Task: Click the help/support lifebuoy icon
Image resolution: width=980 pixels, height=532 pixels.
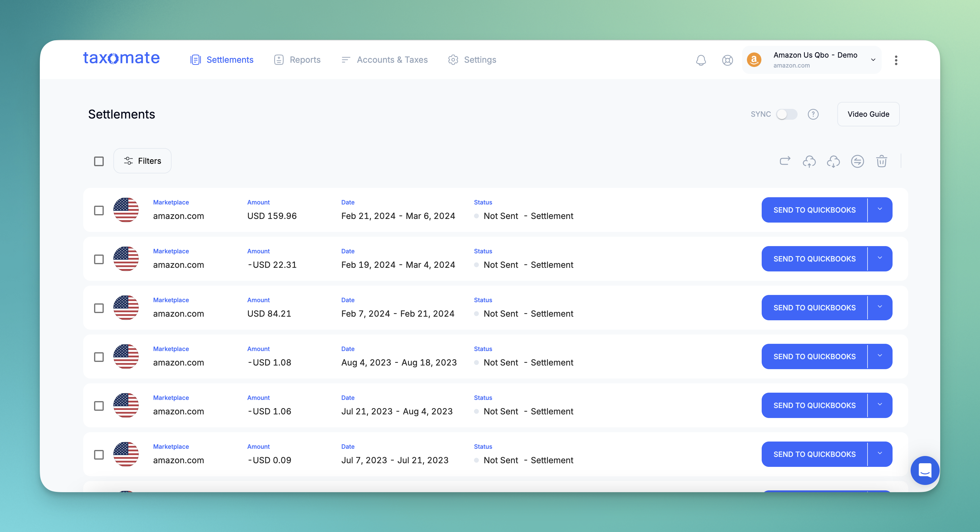Action: click(727, 60)
